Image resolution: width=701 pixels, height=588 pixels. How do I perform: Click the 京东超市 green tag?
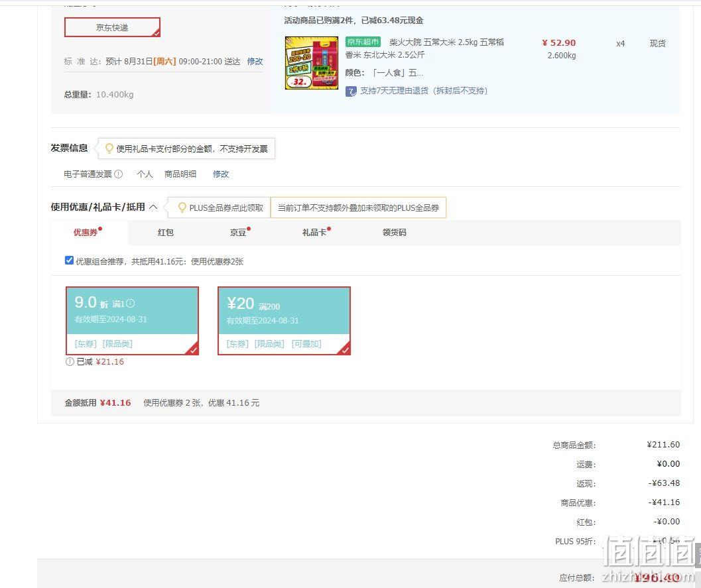click(x=363, y=42)
